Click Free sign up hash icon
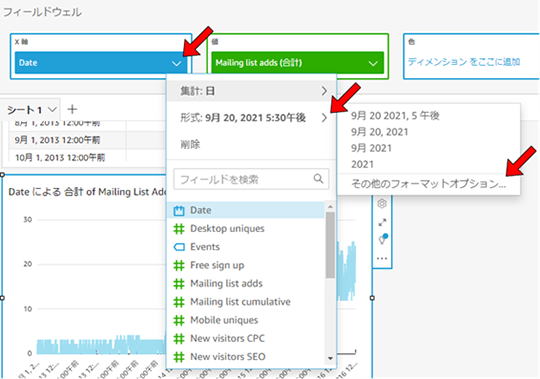Viewport: 540px width, 379px height. tap(179, 265)
